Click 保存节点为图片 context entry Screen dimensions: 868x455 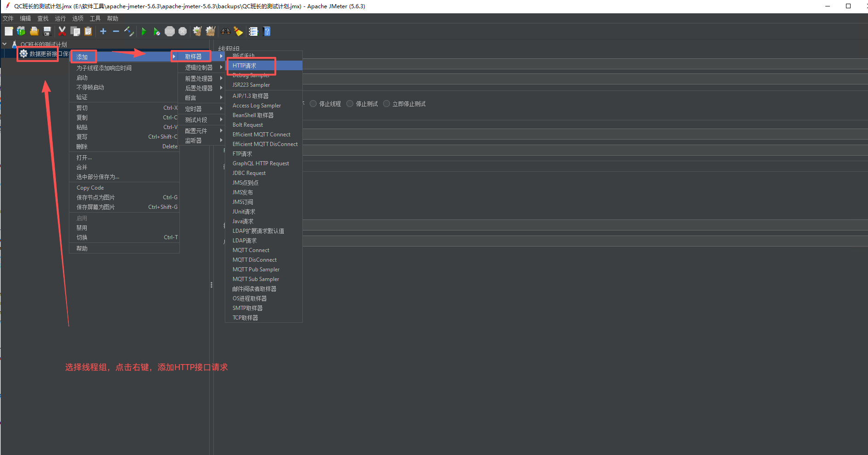124,197
